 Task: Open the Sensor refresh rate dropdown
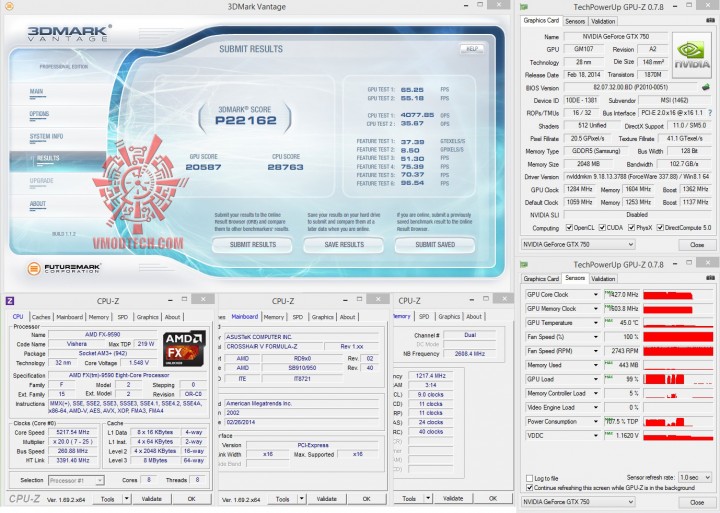[x=695, y=478]
